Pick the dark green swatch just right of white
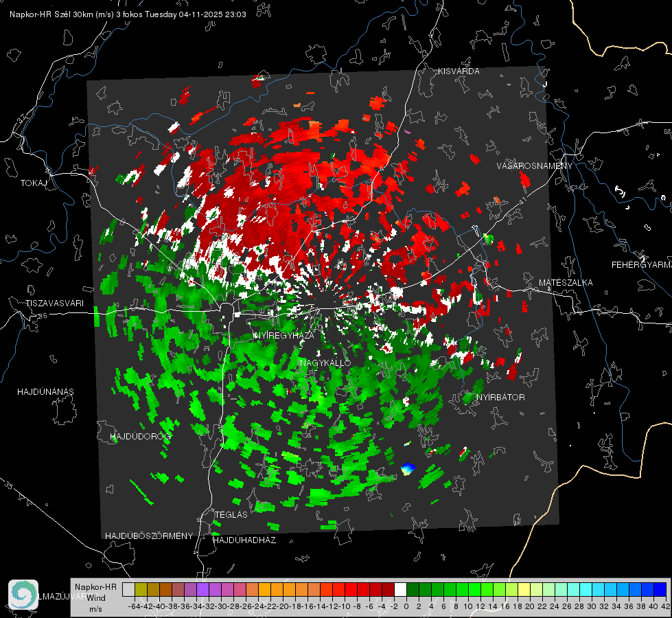The image size is (672, 618). coord(413,589)
